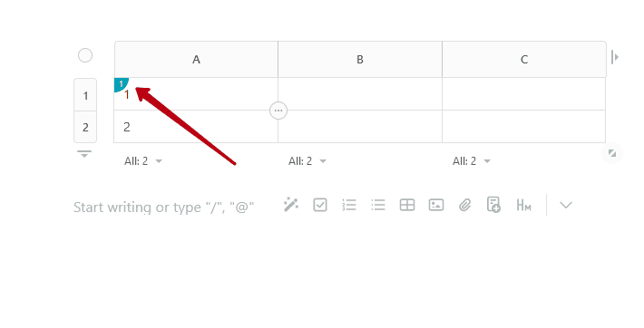
Task: Select column B header
Action: click(x=360, y=60)
